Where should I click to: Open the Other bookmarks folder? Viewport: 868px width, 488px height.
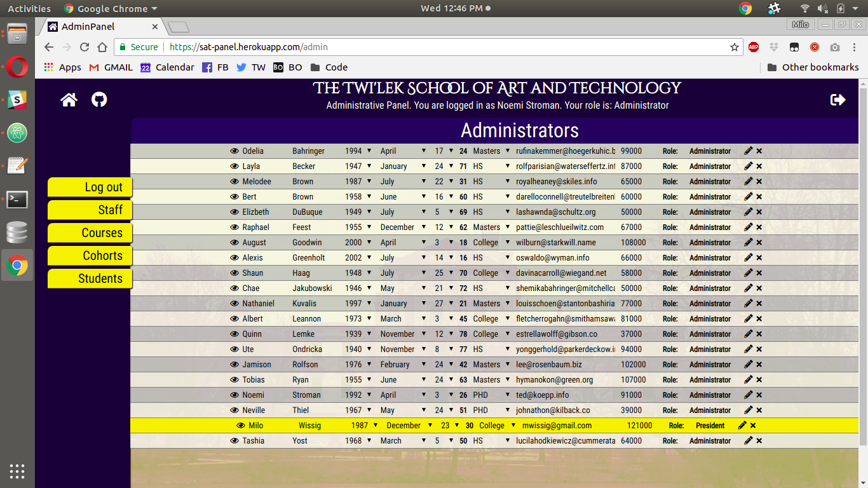pyautogui.click(x=813, y=67)
